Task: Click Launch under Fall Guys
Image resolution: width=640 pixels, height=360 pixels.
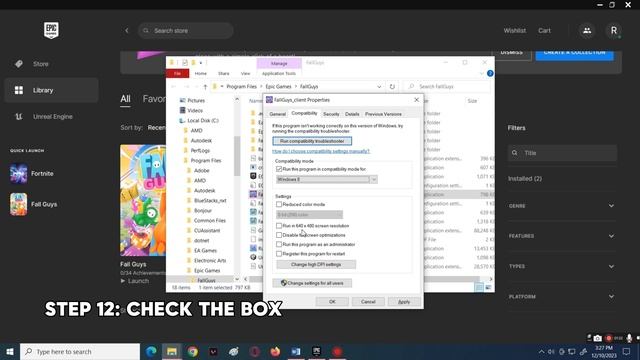Action: (135, 281)
